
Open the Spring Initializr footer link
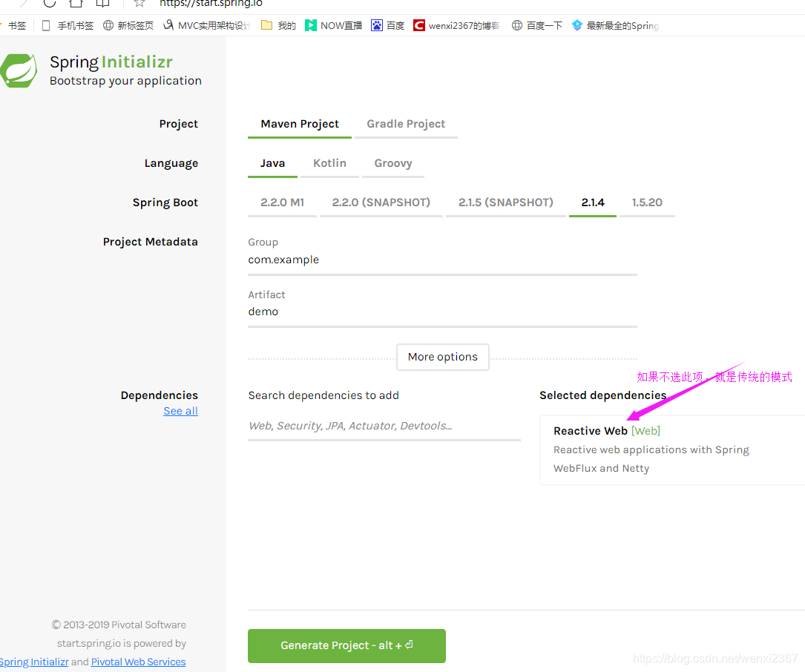pos(34,662)
